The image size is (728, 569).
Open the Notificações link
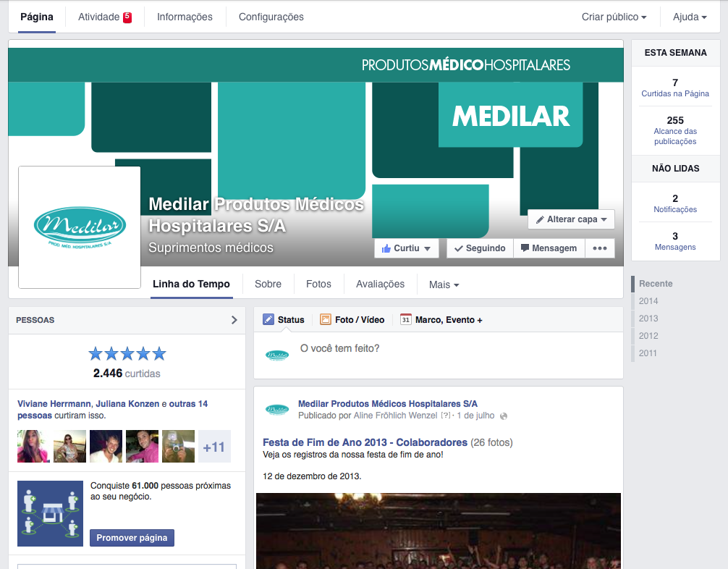[675, 209]
